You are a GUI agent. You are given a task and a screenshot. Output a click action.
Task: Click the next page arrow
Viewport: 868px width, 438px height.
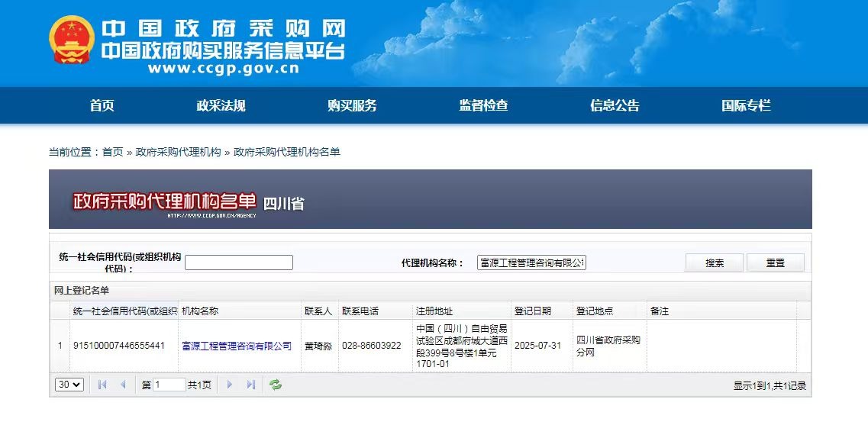coord(229,385)
